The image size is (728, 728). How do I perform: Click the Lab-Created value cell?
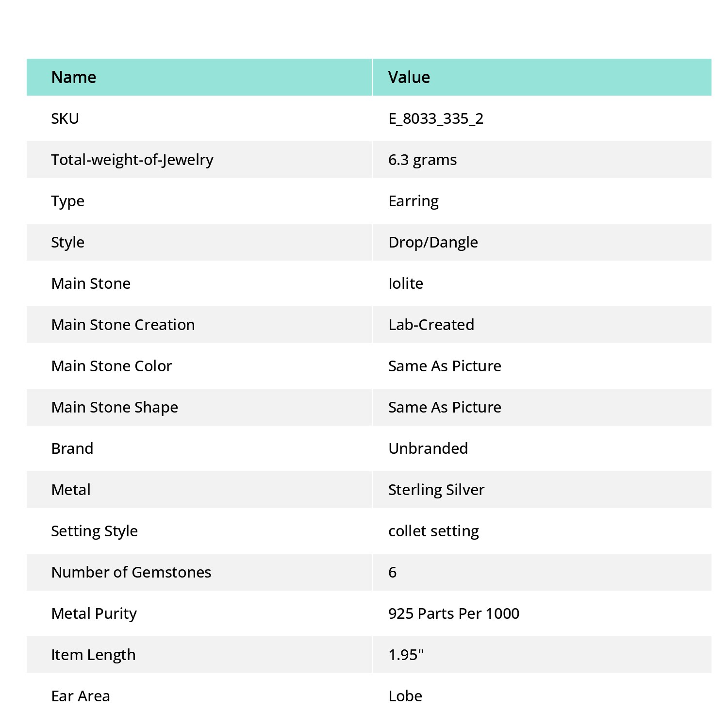pyautogui.click(x=542, y=325)
